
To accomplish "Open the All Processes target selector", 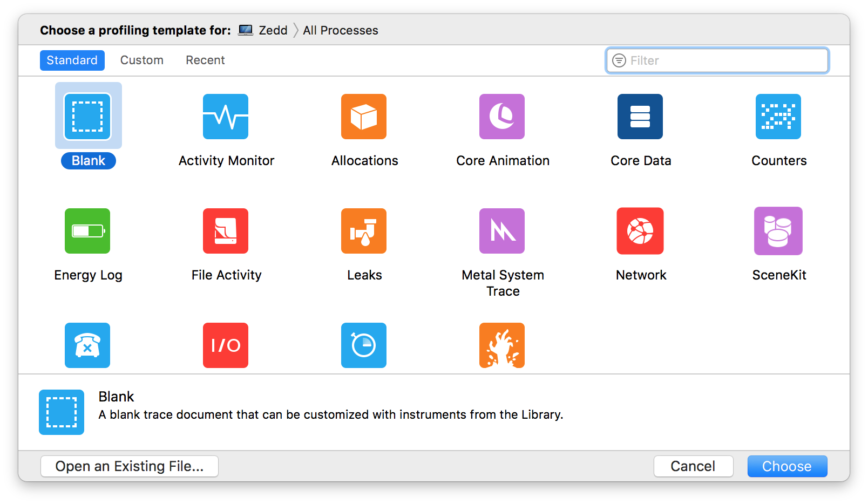I will click(x=341, y=30).
